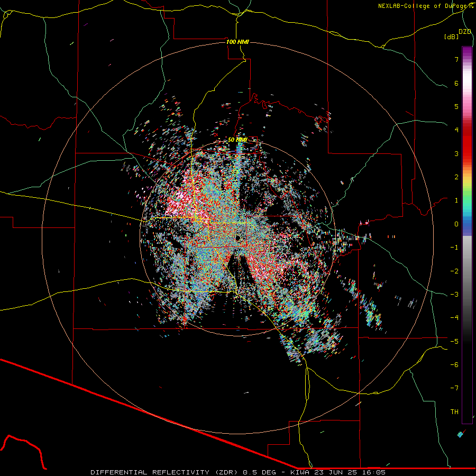Click the 'TH' threshold label on the legend
The width and height of the screenshot is (476, 476).
[x=454, y=412]
